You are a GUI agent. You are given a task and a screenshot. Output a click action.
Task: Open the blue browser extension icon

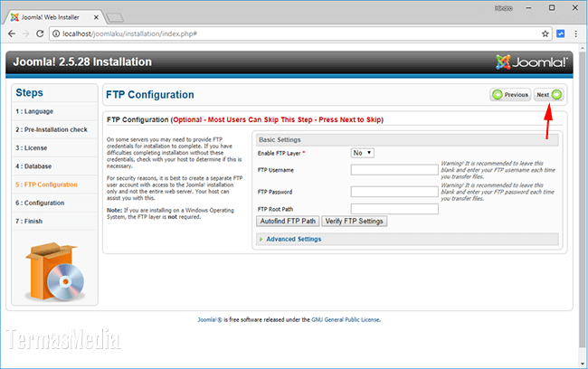561,33
